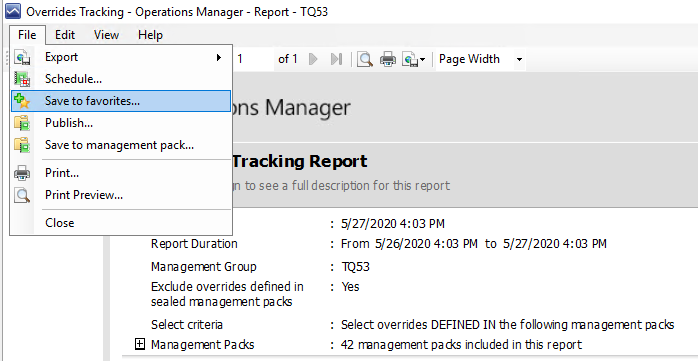Open the Edit menu
Screen dimensions: 698x361
click(x=65, y=35)
